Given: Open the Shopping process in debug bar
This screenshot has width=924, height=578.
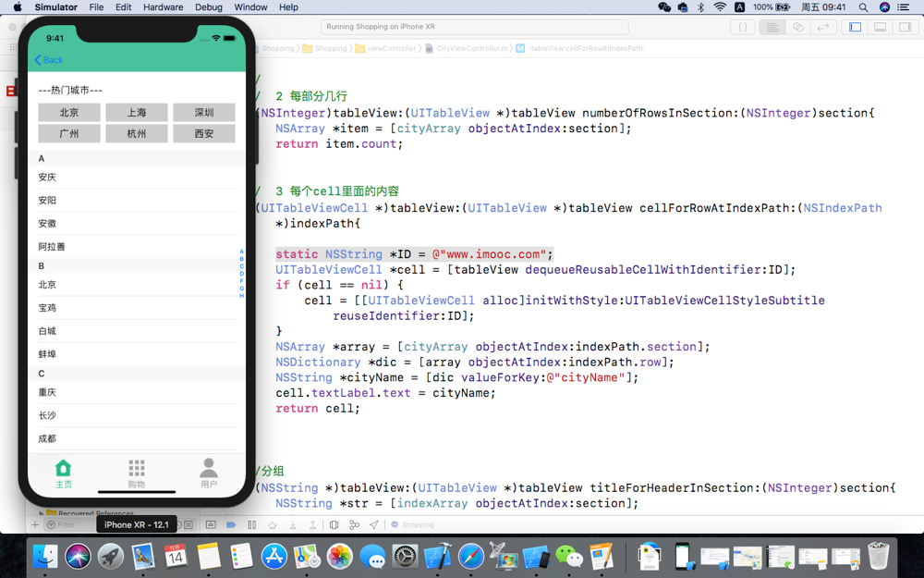Looking at the screenshot, I should (412, 524).
